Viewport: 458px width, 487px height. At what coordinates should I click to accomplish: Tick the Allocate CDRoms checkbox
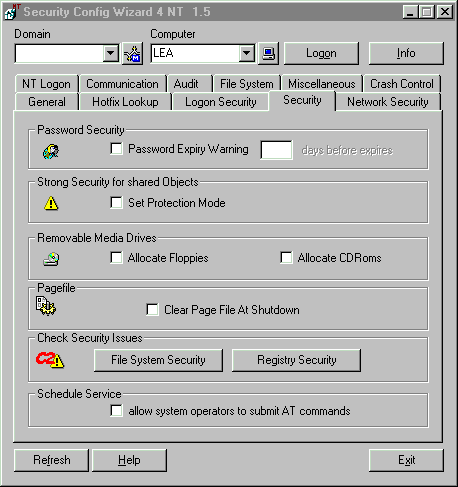(286, 258)
